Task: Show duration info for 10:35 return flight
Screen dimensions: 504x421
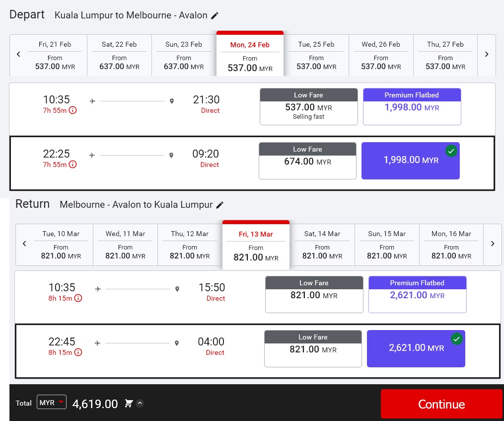Action: (x=78, y=298)
